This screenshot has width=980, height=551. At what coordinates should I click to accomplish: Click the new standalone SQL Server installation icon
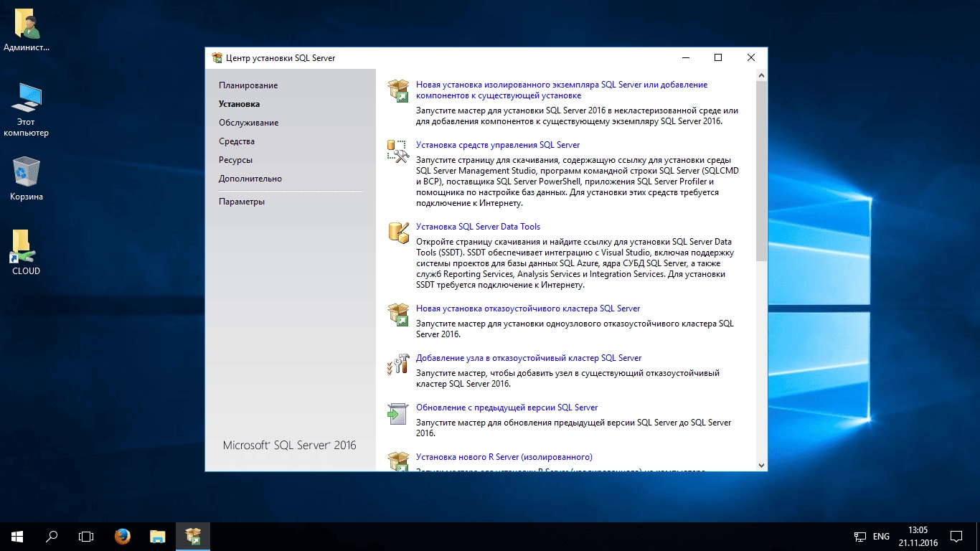[x=397, y=90]
